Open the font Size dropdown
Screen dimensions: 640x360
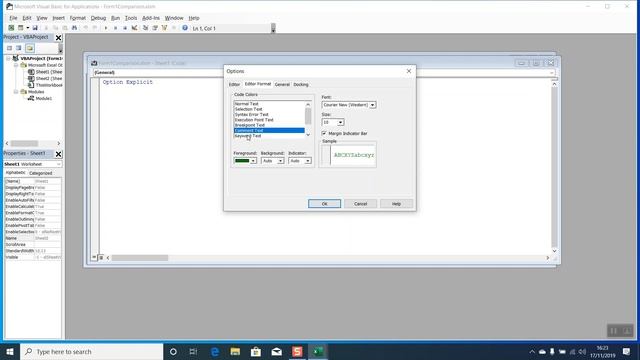pyautogui.click(x=340, y=122)
